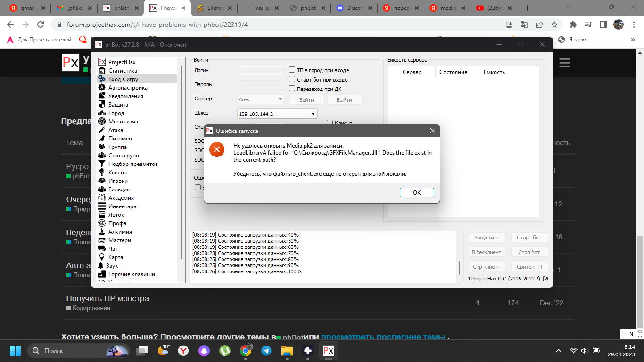Click the Логин input field
This screenshot has height=362, width=644.
coord(261,71)
